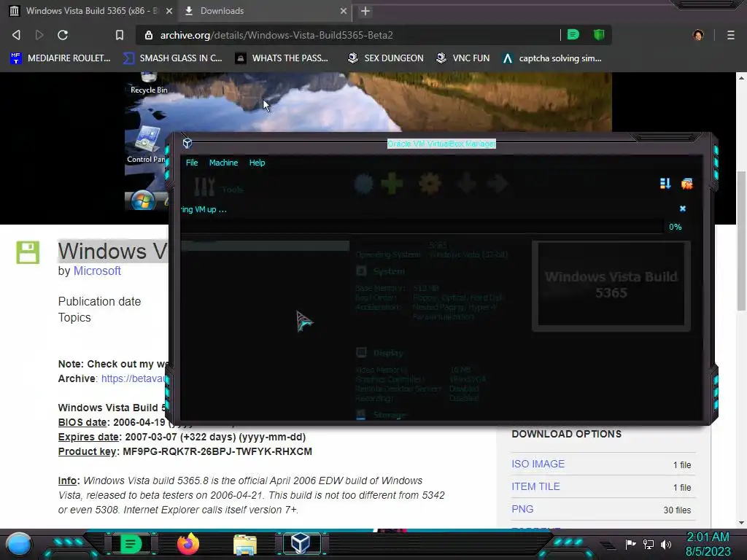
Task: Go forward in the browser
Action: pos(39,35)
